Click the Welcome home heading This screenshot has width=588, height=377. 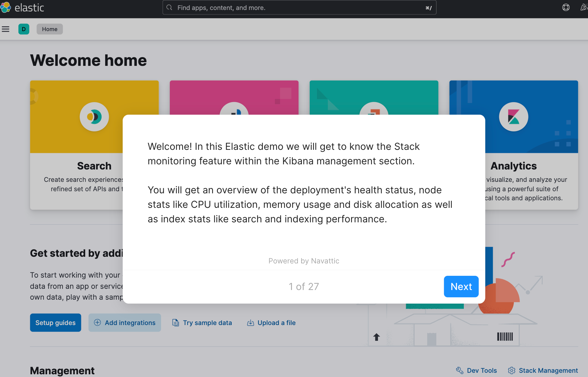point(89,60)
